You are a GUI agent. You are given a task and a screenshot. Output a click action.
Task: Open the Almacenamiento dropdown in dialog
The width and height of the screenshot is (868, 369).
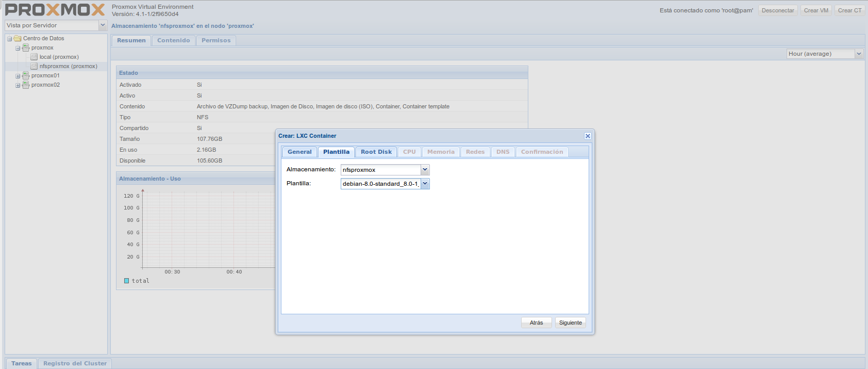coord(425,170)
